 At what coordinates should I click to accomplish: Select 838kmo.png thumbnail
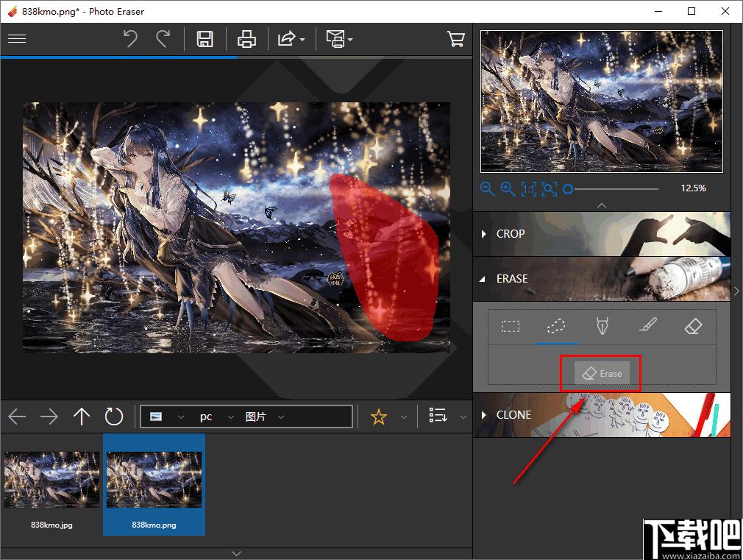pyautogui.click(x=154, y=485)
